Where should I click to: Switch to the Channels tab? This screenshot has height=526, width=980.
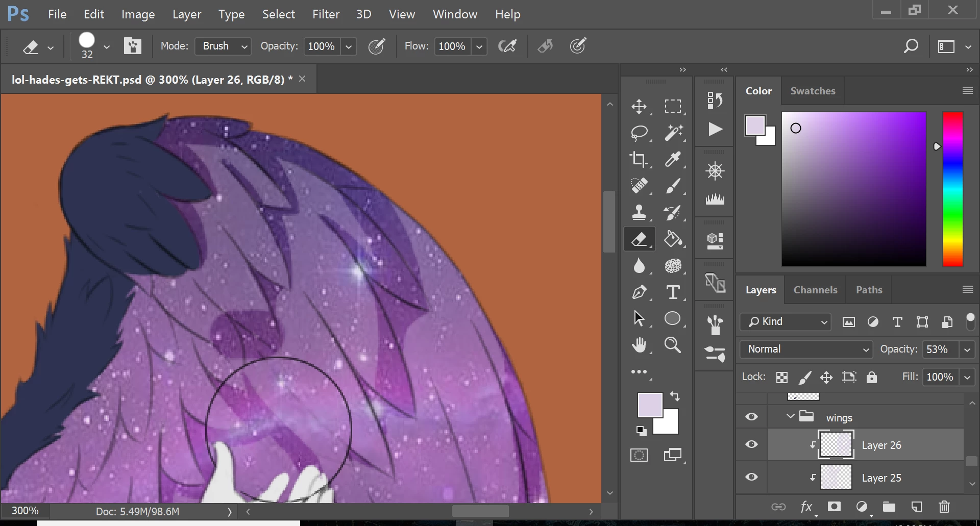tap(815, 290)
